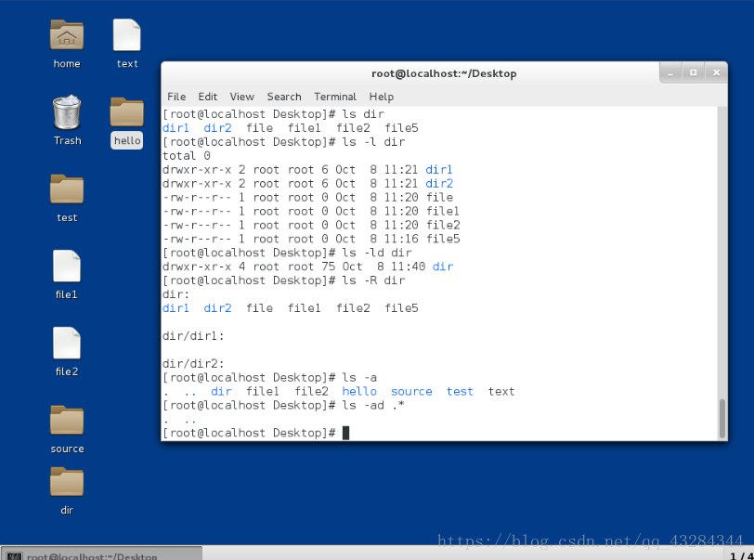Select the dir folder desktop icon
754x560 pixels.
(67, 482)
